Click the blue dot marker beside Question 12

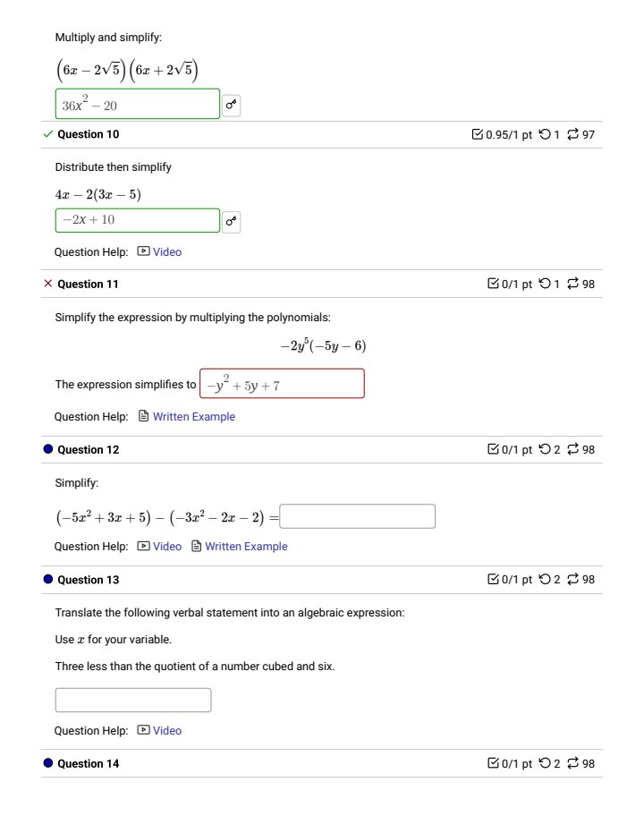(x=47, y=449)
